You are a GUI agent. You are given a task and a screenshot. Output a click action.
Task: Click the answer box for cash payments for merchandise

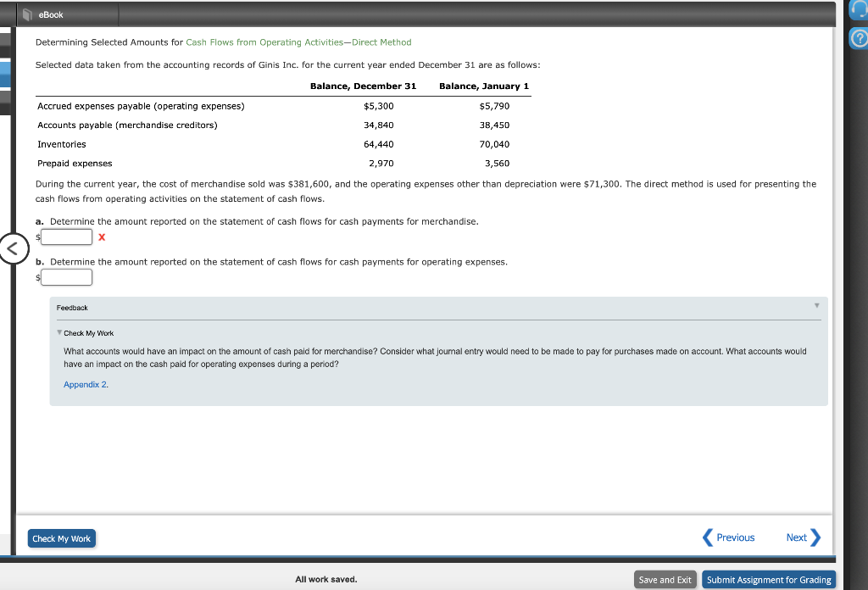pyautogui.click(x=66, y=237)
